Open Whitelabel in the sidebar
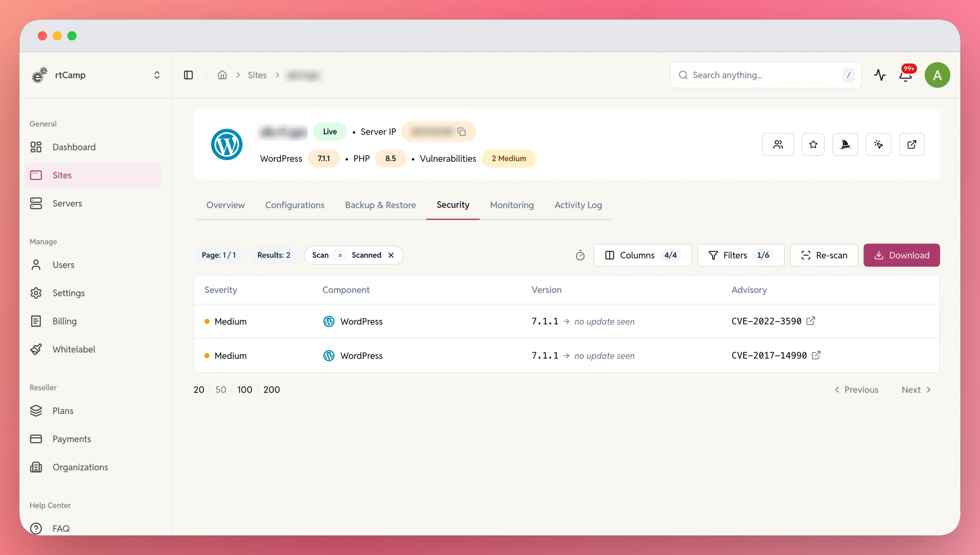 point(93,350)
